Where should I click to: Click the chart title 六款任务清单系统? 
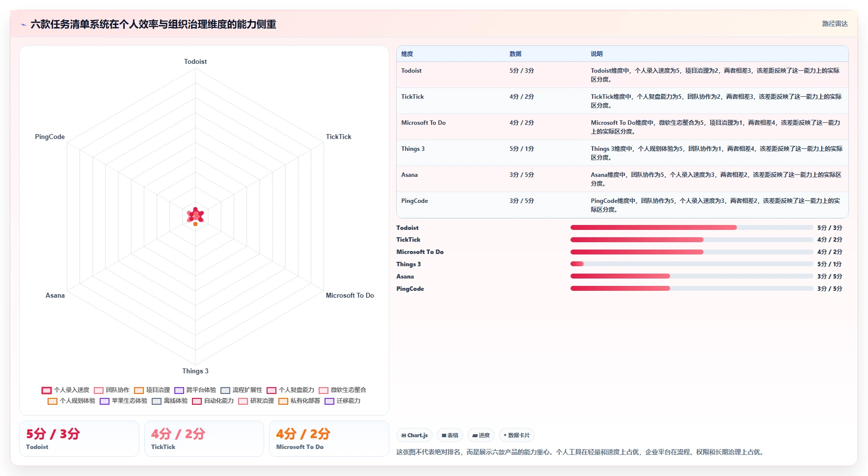click(x=153, y=24)
